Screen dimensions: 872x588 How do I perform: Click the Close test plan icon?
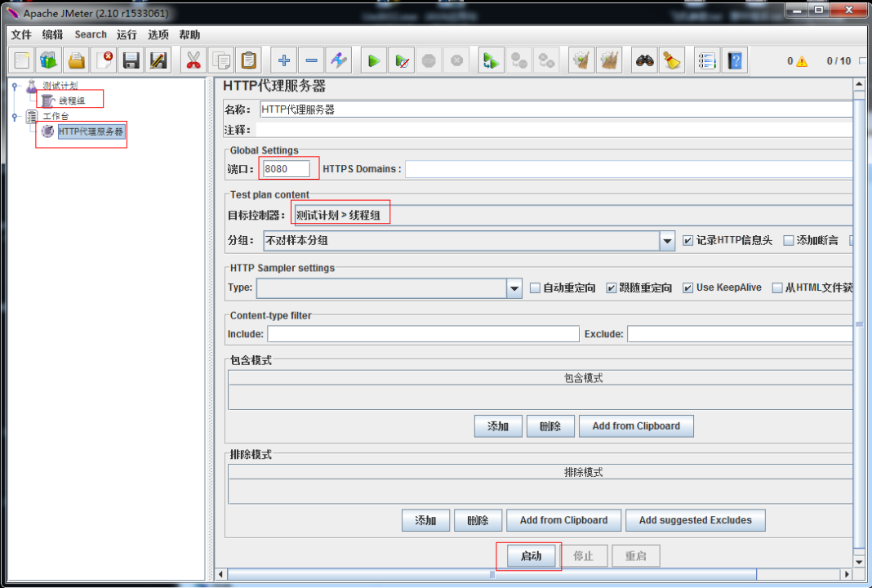(104, 60)
